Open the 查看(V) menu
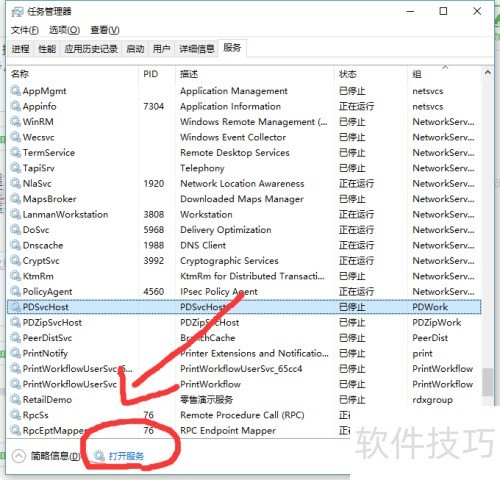This screenshot has width=500, height=480. (x=105, y=30)
